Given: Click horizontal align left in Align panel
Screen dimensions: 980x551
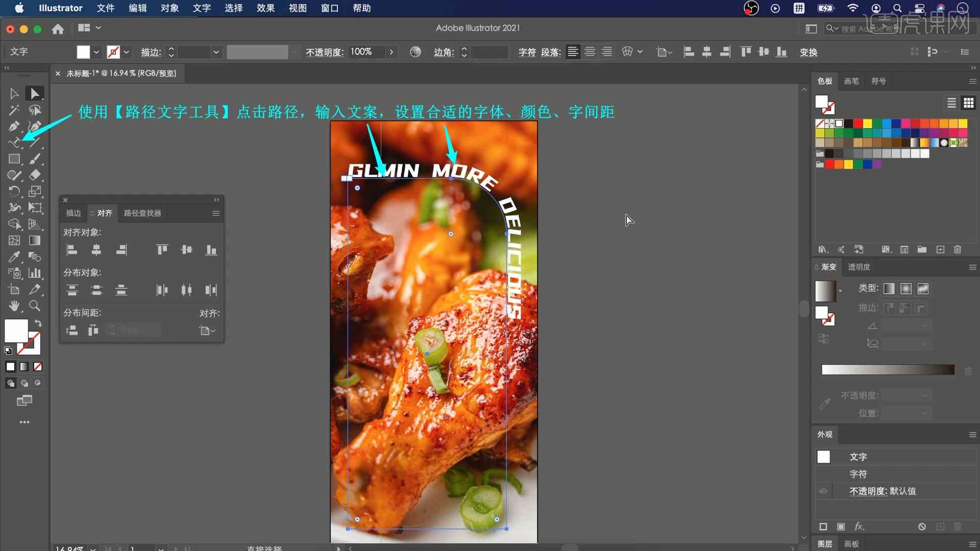Looking at the screenshot, I should tap(72, 249).
